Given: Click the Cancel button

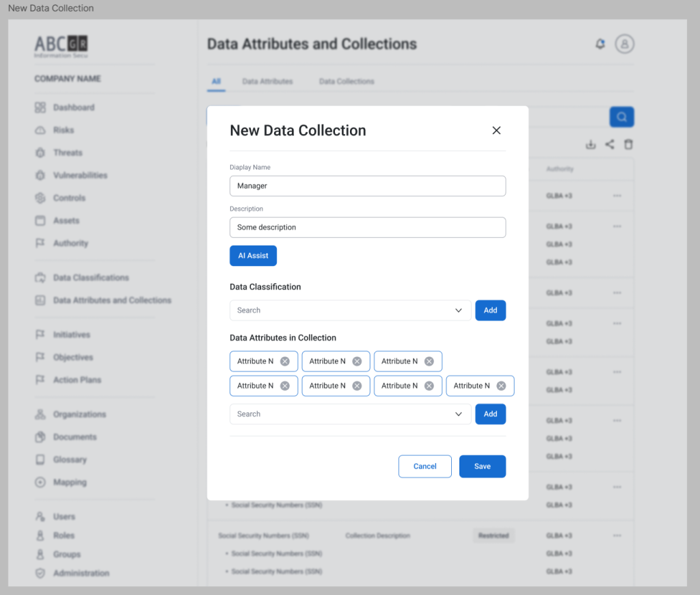Looking at the screenshot, I should (x=425, y=466).
